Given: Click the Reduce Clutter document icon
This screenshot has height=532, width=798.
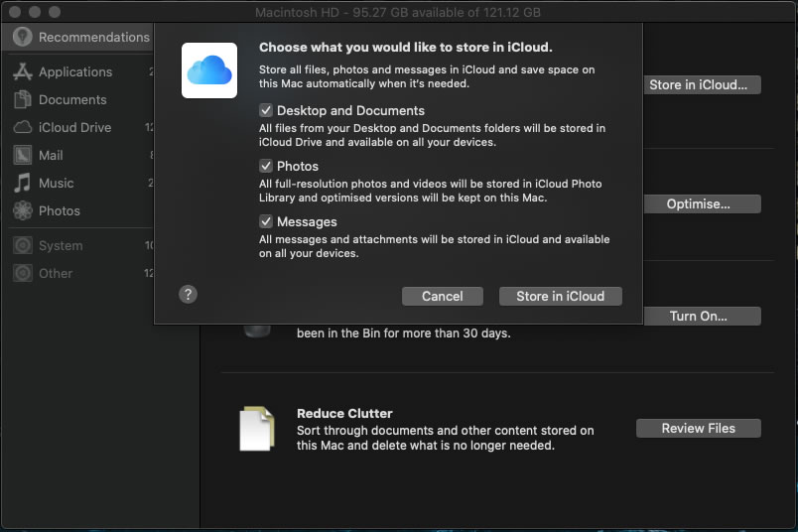Looking at the screenshot, I should tap(257, 429).
